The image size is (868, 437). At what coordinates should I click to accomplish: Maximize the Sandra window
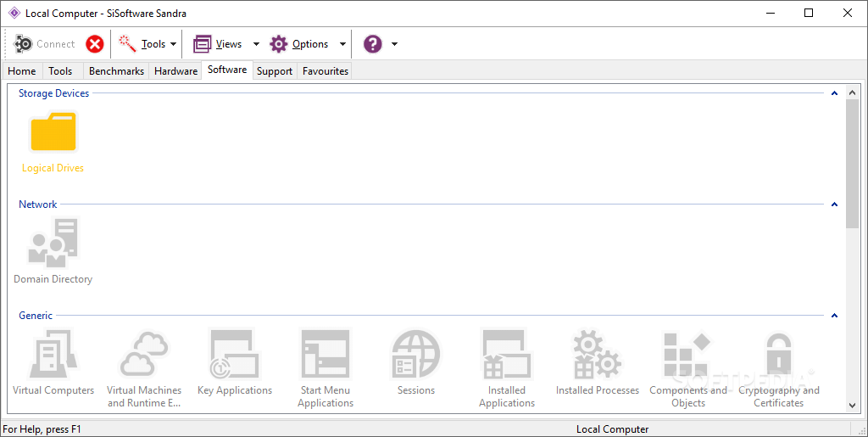pos(809,13)
